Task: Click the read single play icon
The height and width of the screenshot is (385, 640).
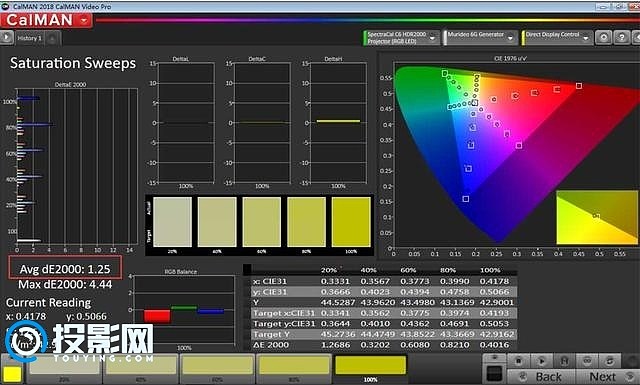Action: point(541,361)
